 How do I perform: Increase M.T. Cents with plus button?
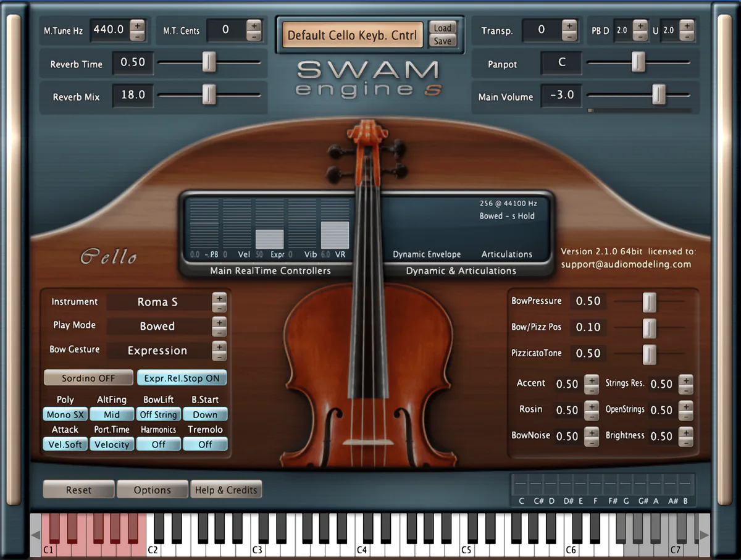[254, 25]
